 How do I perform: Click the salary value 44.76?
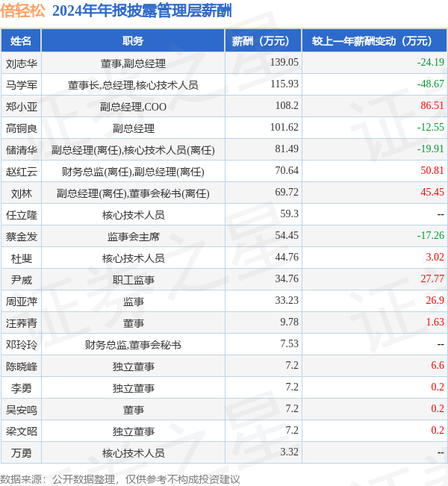(287, 257)
